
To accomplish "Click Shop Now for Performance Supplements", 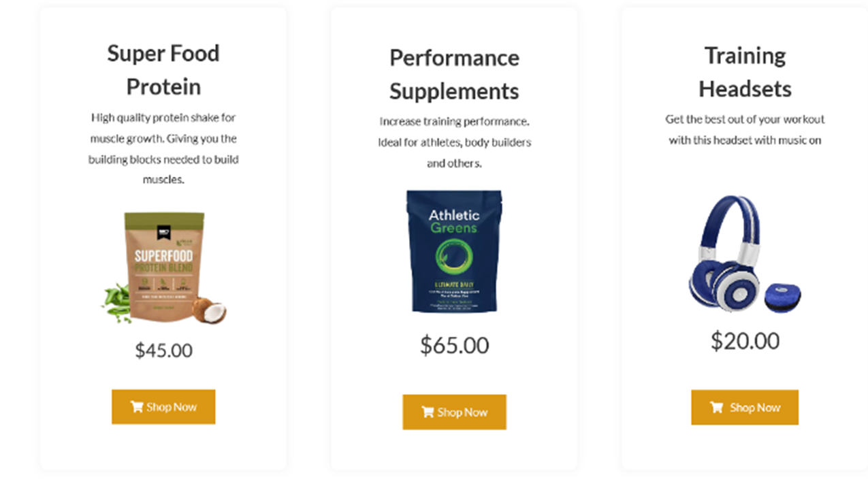I will click(x=454, y=412).
